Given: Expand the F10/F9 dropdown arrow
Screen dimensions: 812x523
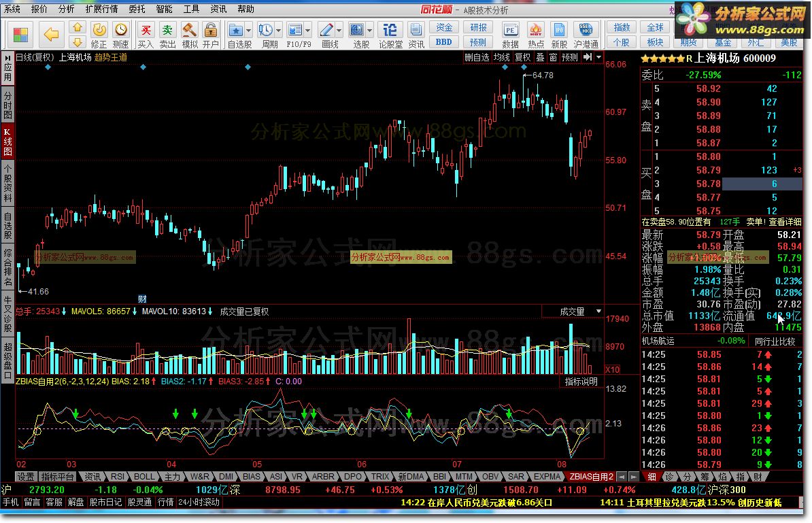Looking at the screenshot, I should click(307, 30).
